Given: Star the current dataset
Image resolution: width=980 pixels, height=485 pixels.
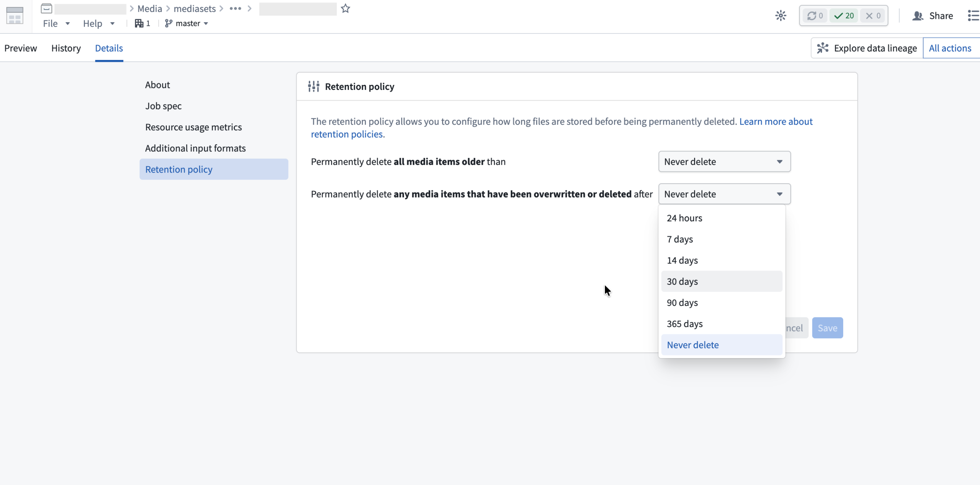Looking at the screenshot, I should 345,8.
